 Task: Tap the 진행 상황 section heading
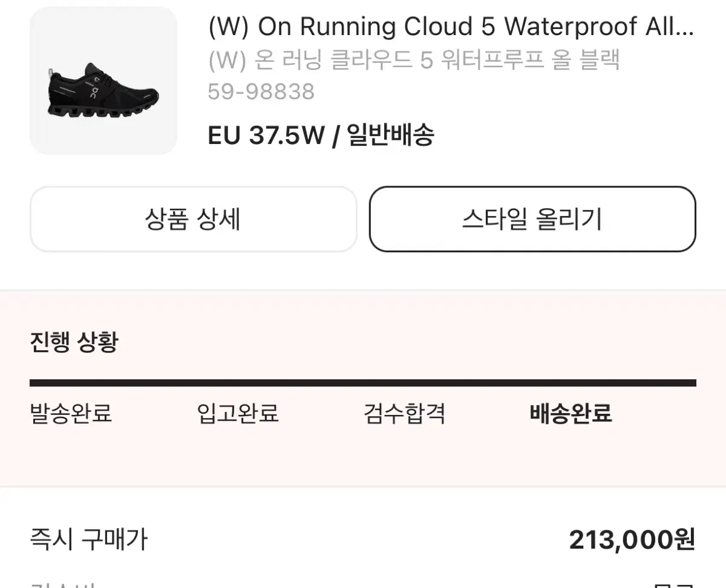coord(74,342)
